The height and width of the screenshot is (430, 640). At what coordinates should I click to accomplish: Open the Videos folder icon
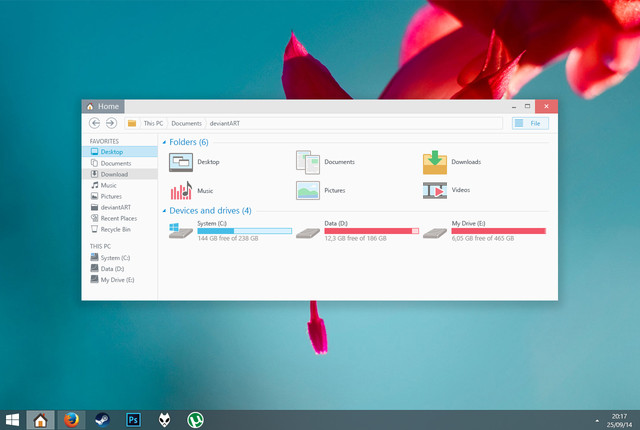435,190
